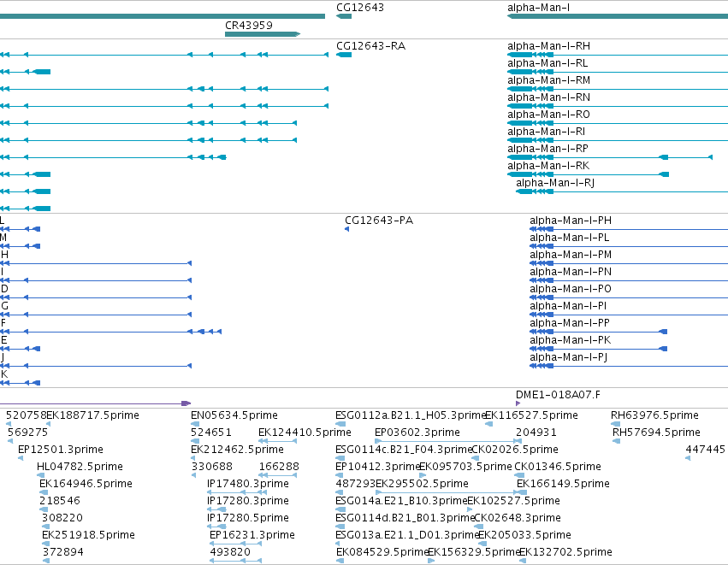The width and height of the screenshot is (728, 565).
Task: Click alpha-Man-I-PI protein label
Action: [568, 306]
